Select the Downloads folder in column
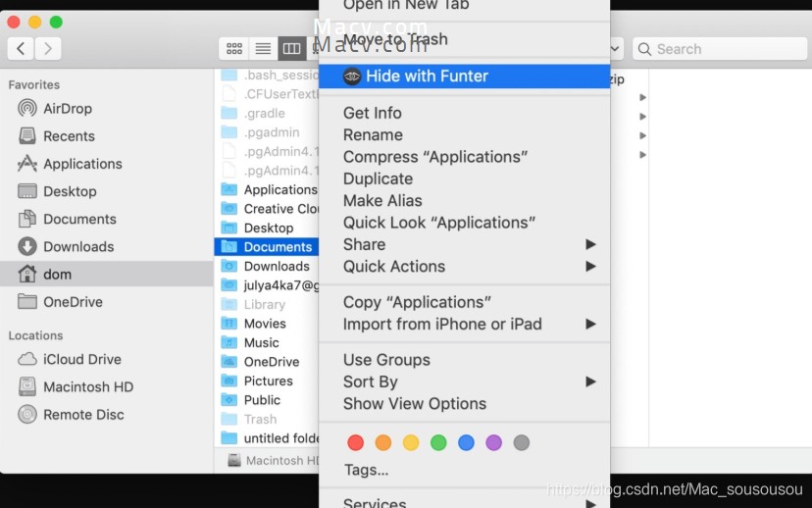Viewport: 812px width, 508px height. pos(267,266)
